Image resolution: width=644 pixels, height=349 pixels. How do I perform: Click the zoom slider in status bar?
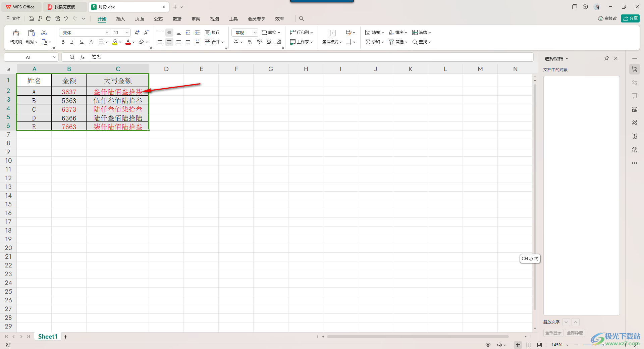tap(603, 345)
